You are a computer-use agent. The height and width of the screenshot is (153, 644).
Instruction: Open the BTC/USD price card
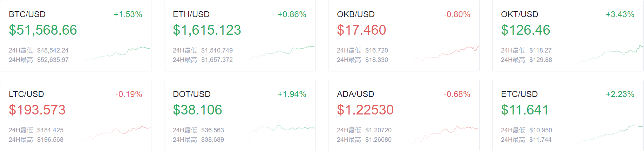(76, 36)
